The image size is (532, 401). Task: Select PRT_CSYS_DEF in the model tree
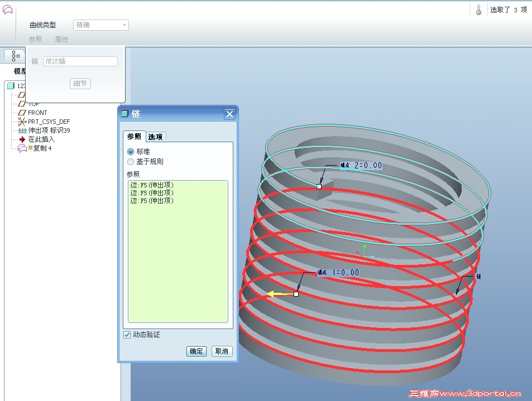49,122
